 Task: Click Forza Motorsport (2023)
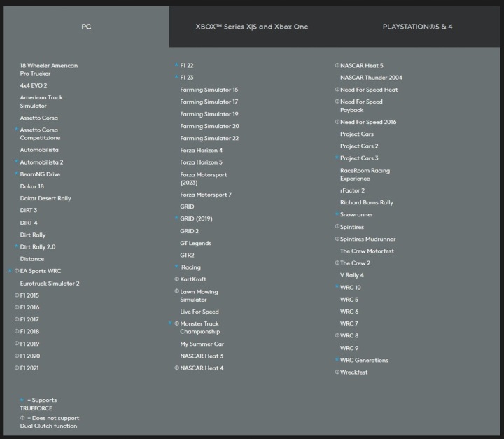pos(204,179)
